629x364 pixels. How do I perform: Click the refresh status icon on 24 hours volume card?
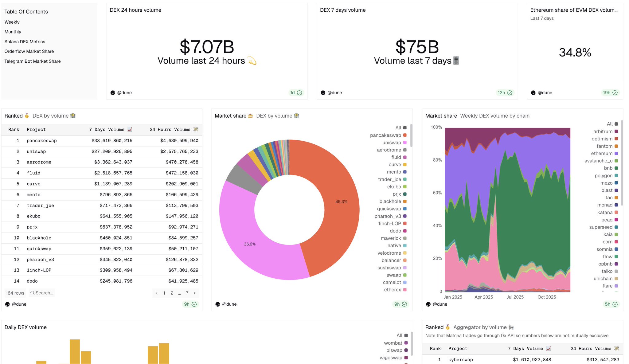coord(299,93)
